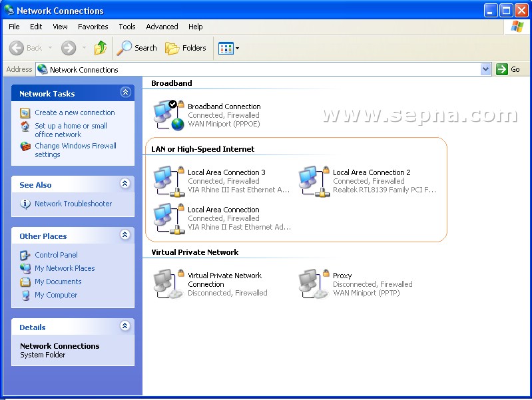Open the My Network Places link
Screen dimensions: 532x400
pyautogui.click(x=65, y=268)
